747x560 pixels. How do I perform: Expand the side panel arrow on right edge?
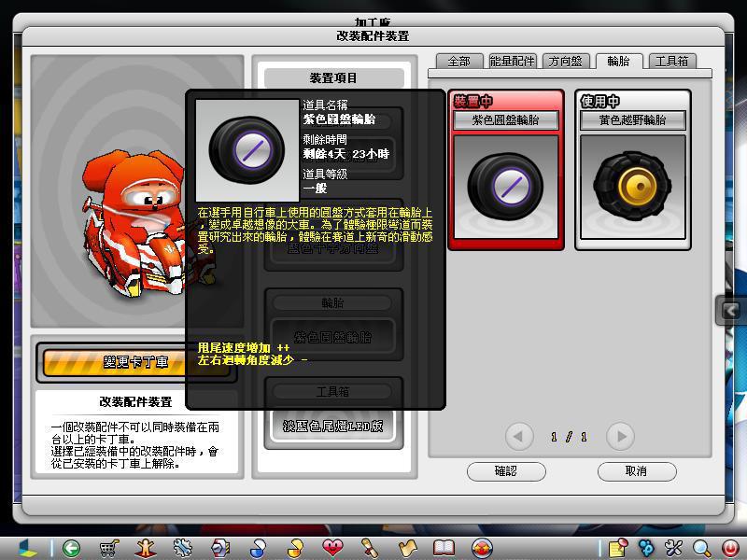pos(731,311)
